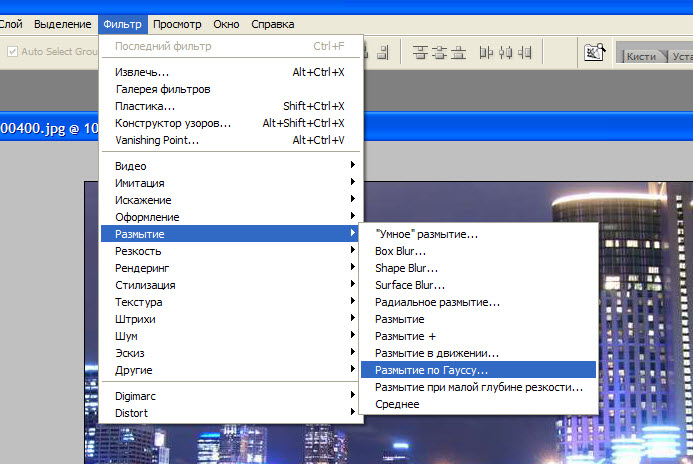The width and height of the screenshot is (693, 464).
Task: Open Adobe Bridge file browser icon
Action: click(594, 52)
